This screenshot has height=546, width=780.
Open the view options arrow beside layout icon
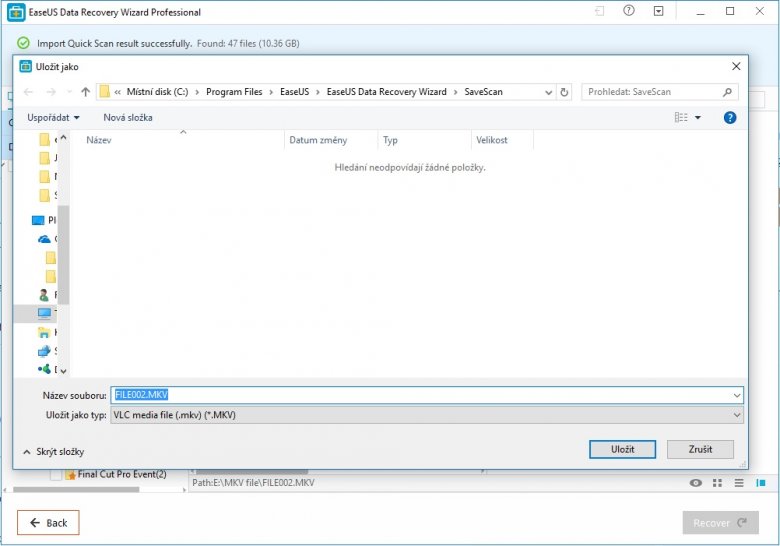(x=698, y=118)
